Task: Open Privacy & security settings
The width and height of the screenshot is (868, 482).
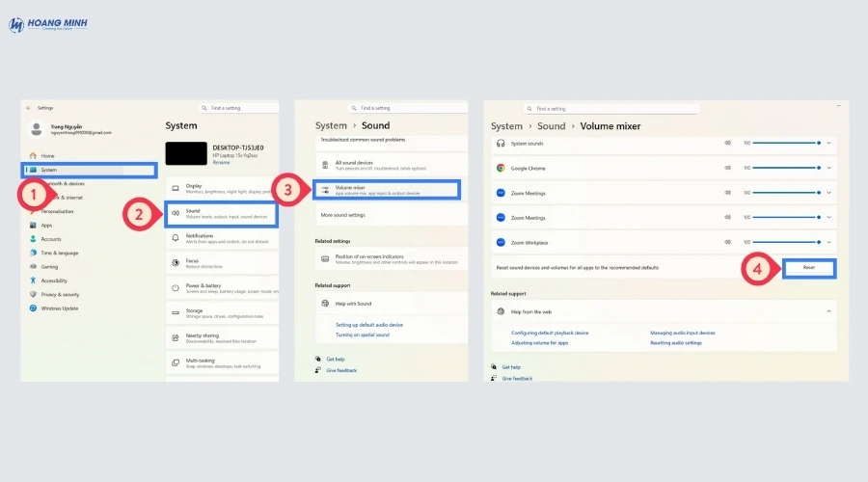Action: [60, 294]
